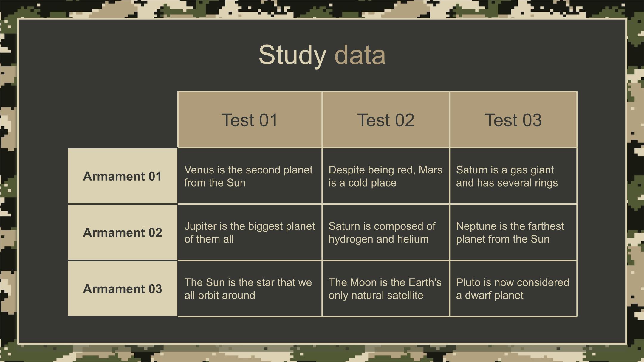Screen dimensions: 644x362
Task: Click the Moon natural satellite cell
Action: tap(386, 289)
